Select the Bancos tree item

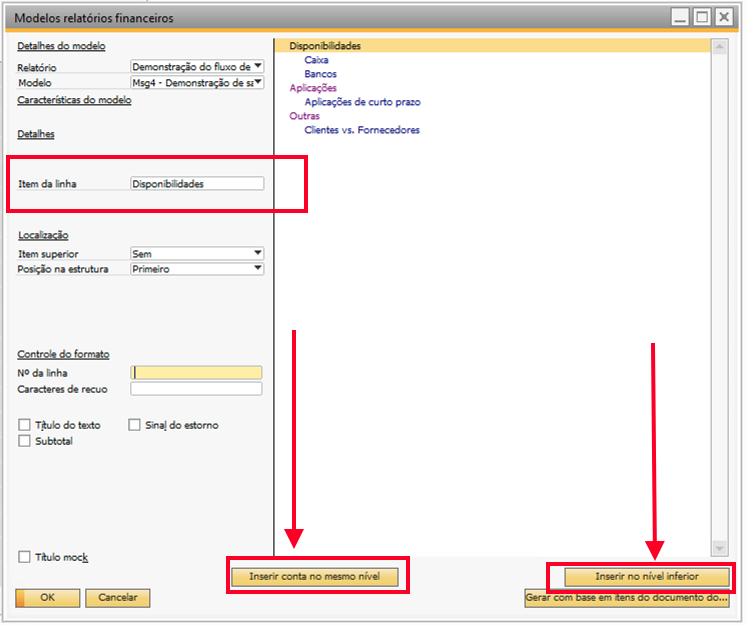(x=320, y=74)
